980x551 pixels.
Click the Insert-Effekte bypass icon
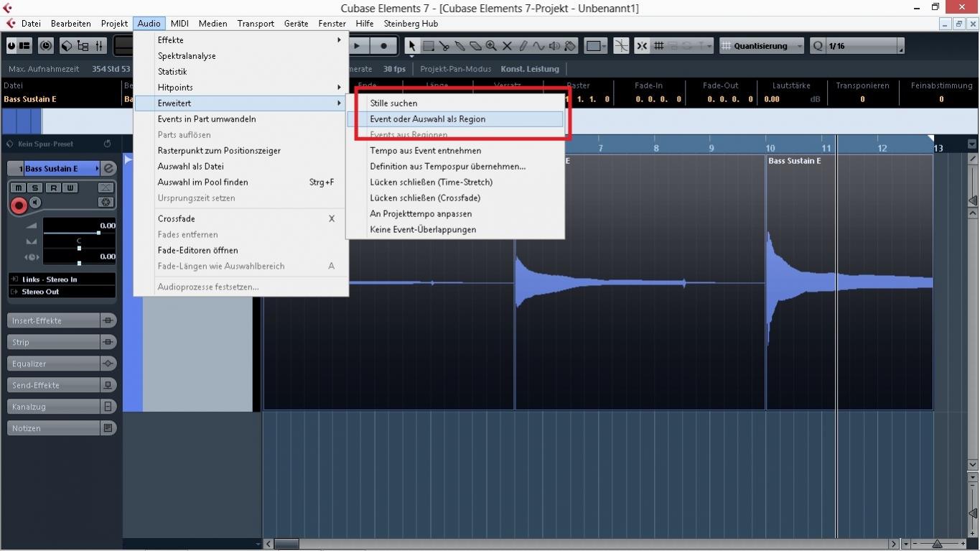click(x=108, y=320)
